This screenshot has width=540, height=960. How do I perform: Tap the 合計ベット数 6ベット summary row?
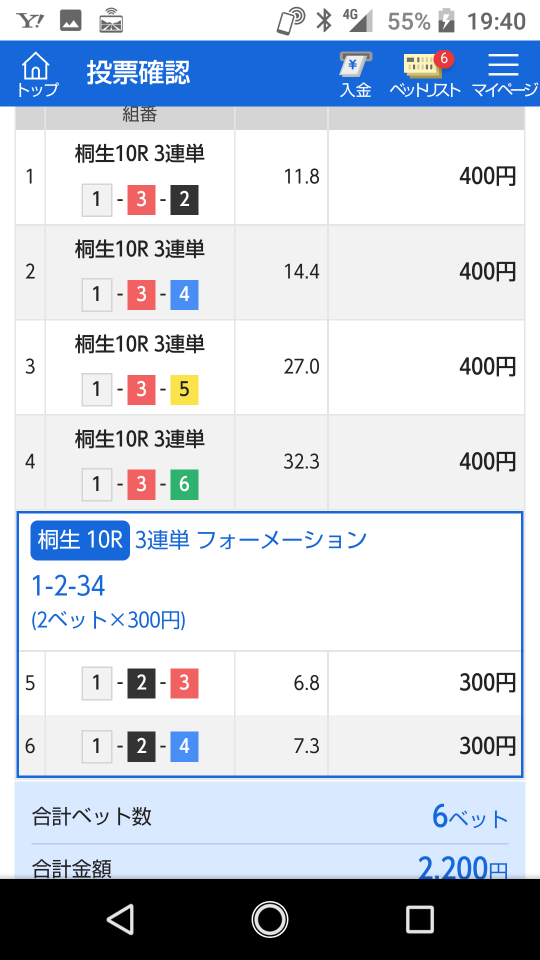(270, 816)
